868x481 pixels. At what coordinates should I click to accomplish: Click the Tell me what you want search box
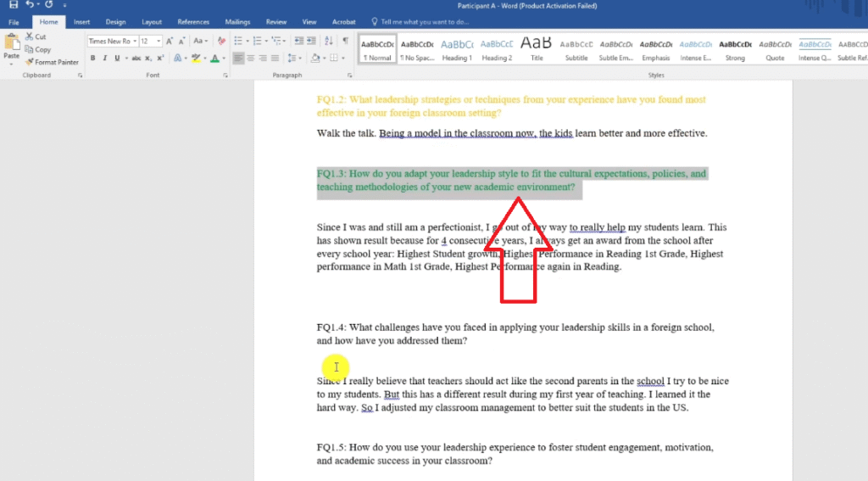(424, 21)
